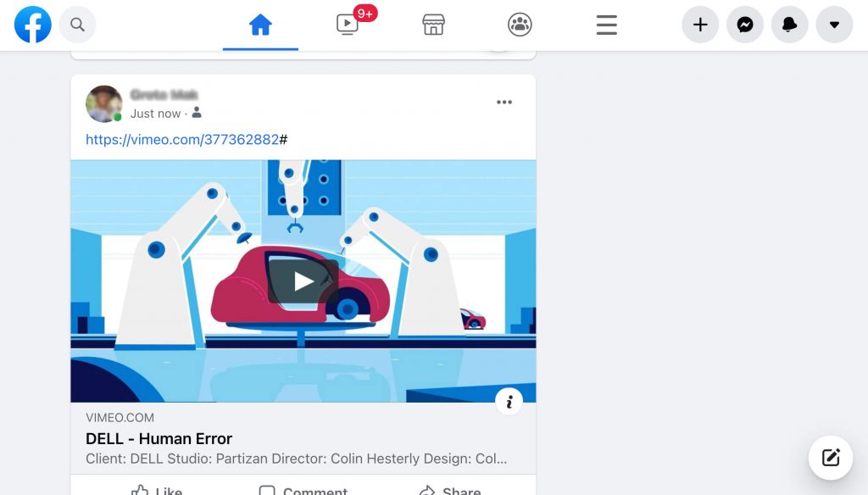Image resolution: width=868 pixels, height=495 pixels.
Task: Open the Watch video tab
Action: [x=348, y=25]
